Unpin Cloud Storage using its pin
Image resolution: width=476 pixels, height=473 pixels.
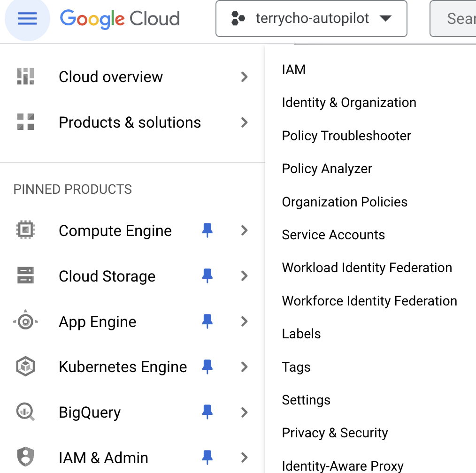[x=207, y=276]
